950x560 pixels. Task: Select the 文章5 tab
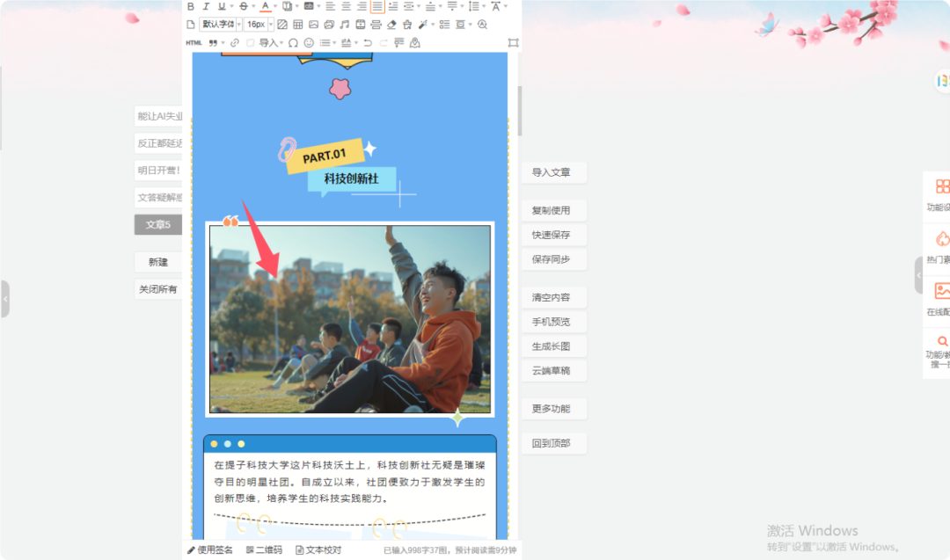pyautogui.click(x=158, y=224)
